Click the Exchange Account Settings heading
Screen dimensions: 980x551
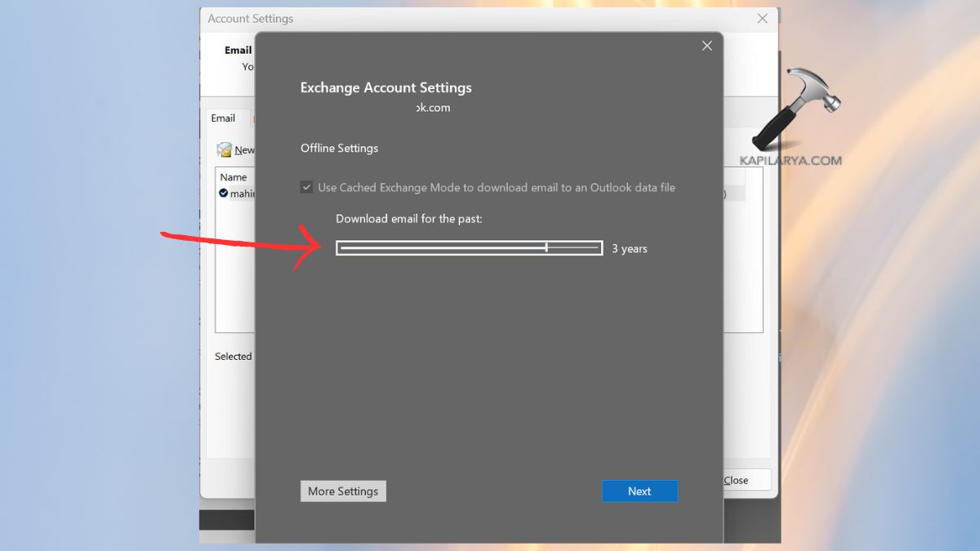coord(385,88)
